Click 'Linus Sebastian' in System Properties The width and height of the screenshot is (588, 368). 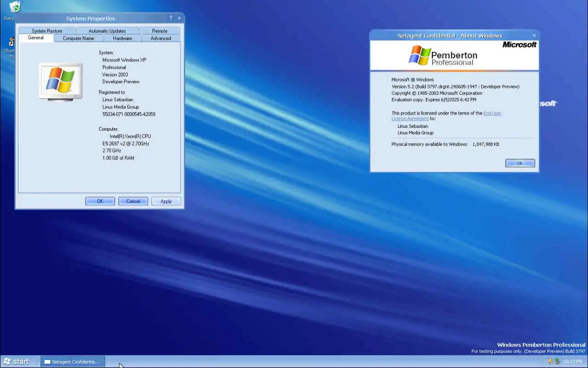click(x=118, y=99)
